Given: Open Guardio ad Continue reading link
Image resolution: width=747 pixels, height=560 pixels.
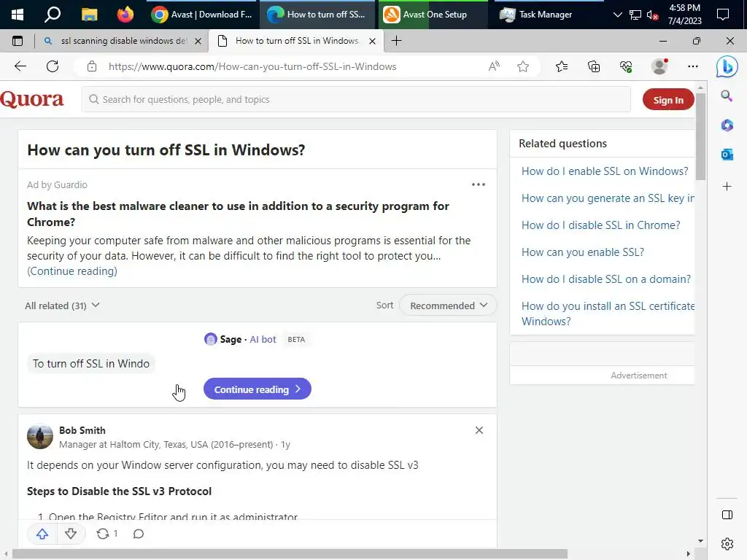Looking at the screenshot, I should click(x=72, y=271).
